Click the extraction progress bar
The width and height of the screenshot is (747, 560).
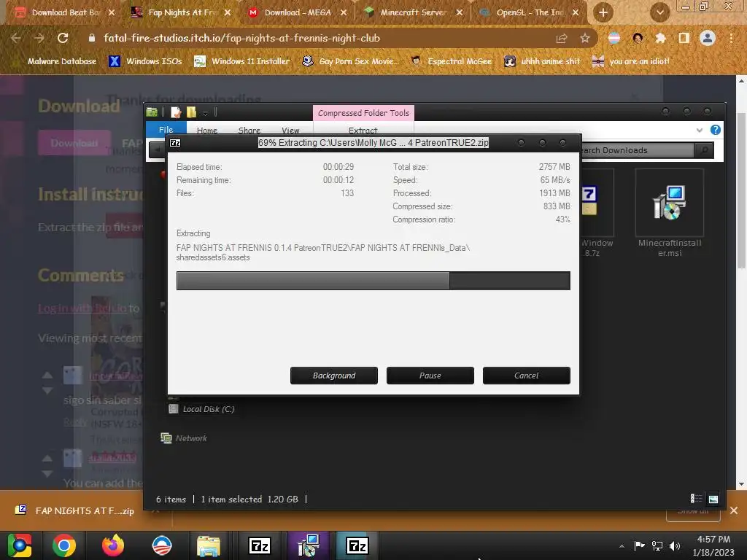[373, 281]
